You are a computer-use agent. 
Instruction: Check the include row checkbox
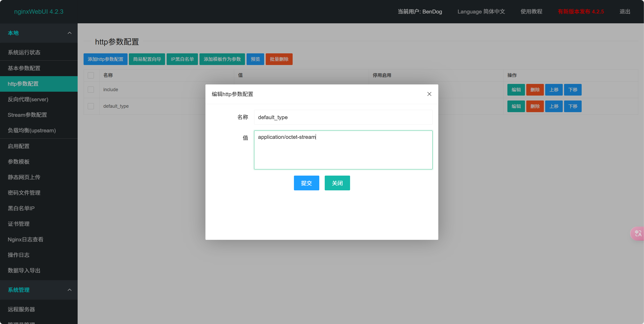coord(91,90)
